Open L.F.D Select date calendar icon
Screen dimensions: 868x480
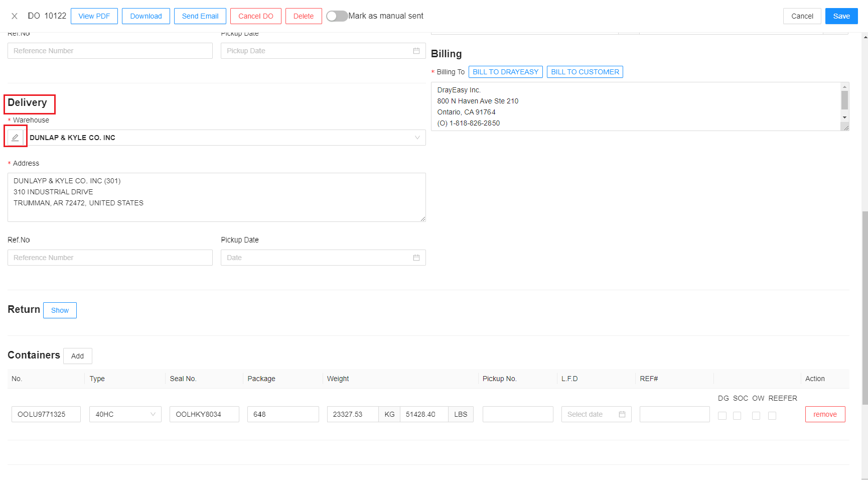[622, 414]
